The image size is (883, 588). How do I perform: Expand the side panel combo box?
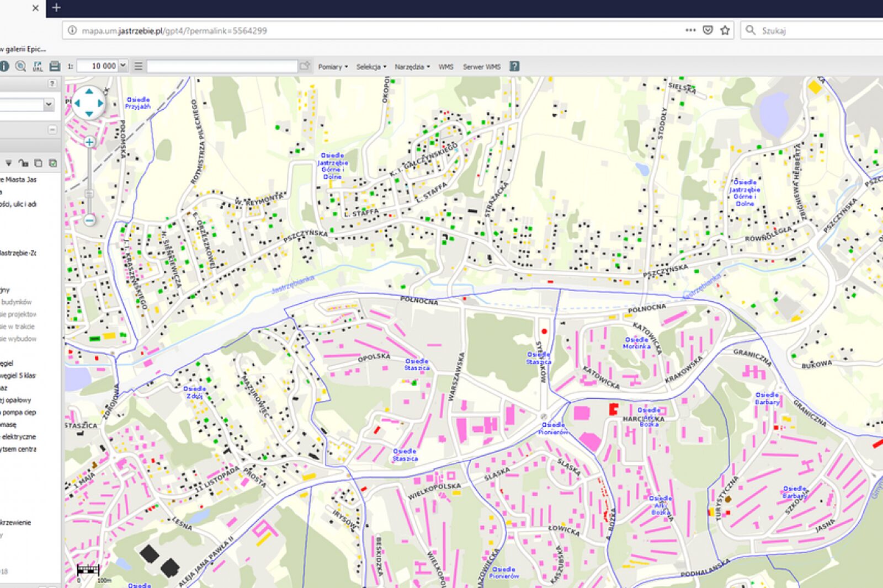pyautogui.click(x=49, y=104)
